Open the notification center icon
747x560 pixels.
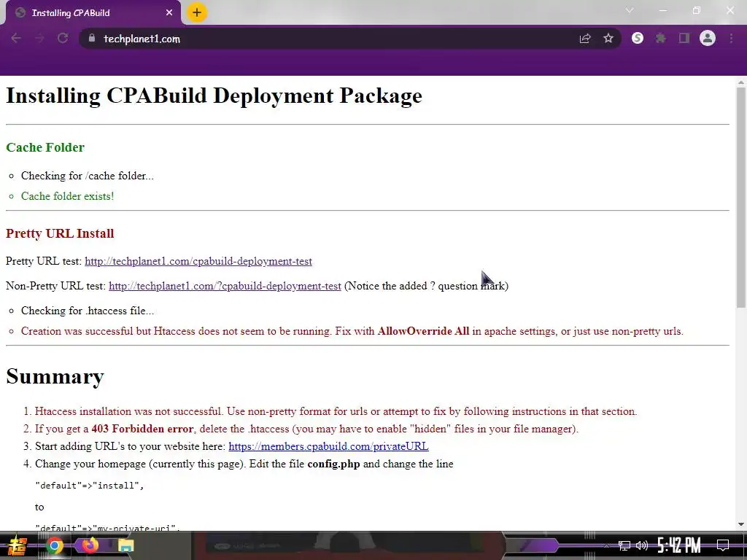pyautogui.click(x=723, y=545)
